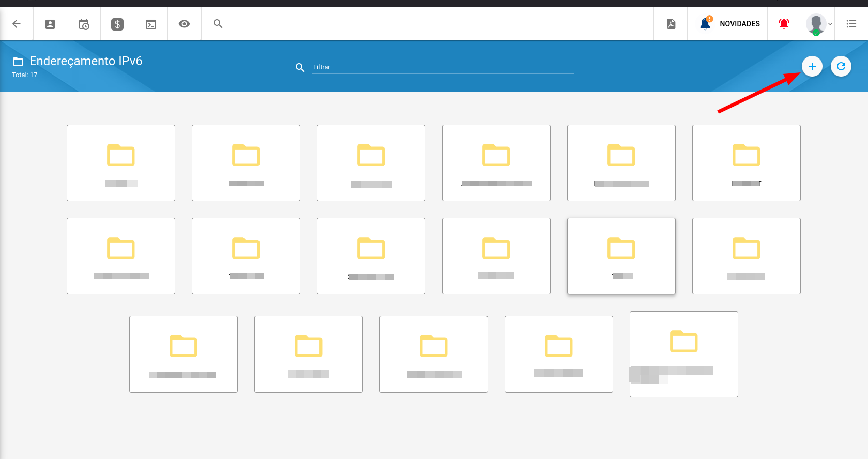Open the terminal console icon
Image resolution: width=868 pixels, height=459 pixels.
point(151,24)
